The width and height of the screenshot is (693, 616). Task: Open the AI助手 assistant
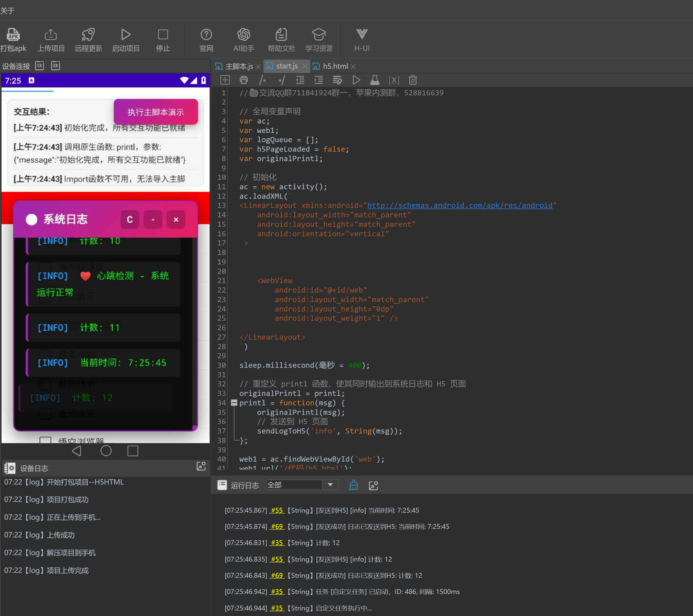(243, 35)
